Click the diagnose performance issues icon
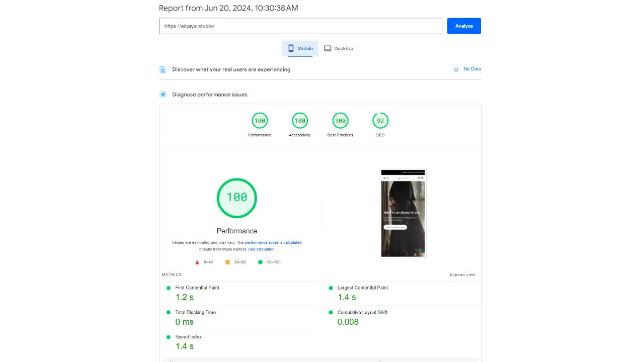This screenshot has height=362, width=644. 163,94
